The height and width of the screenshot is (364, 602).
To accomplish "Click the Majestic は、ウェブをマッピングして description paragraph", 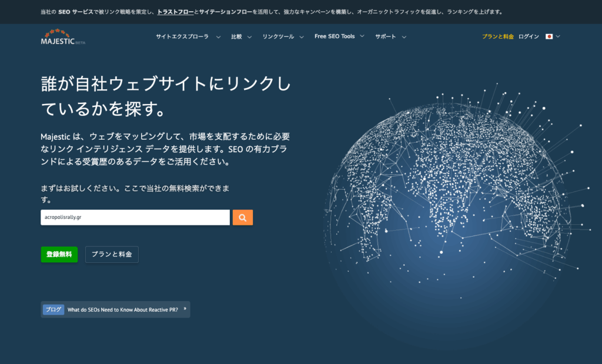I will [165, 149].
